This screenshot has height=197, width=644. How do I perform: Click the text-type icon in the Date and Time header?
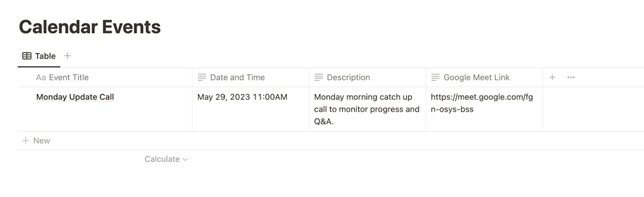pyautogui.click(x=202, y=78)
